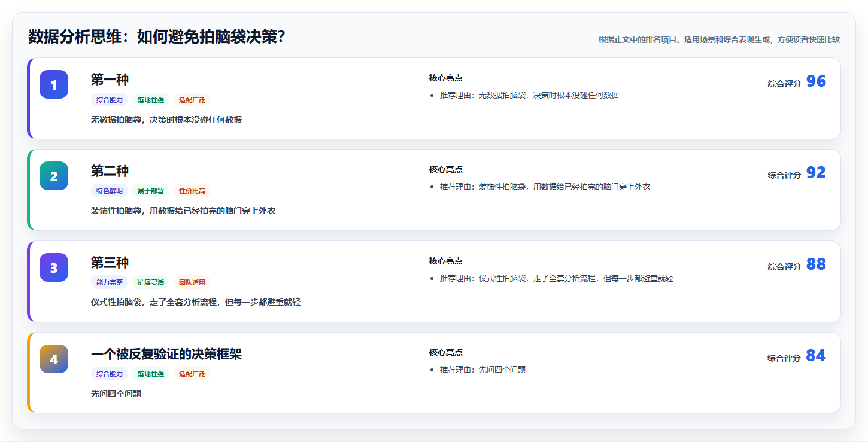
Task: Click 适配广泛 tag in the fourth card
Action: click(192, 374)
